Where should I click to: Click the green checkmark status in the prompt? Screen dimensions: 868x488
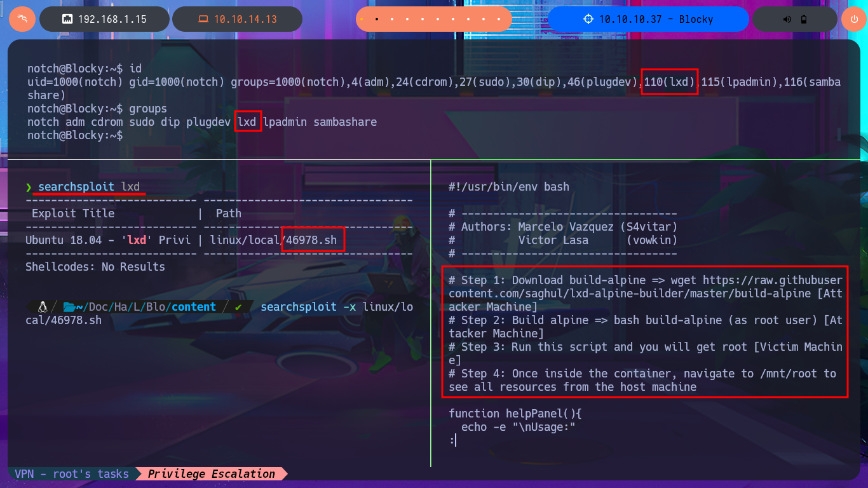tap(238, 307)
